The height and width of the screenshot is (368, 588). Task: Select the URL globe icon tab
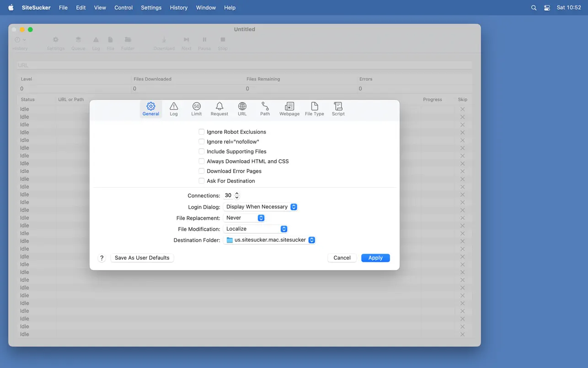click(x=242, y=109)
